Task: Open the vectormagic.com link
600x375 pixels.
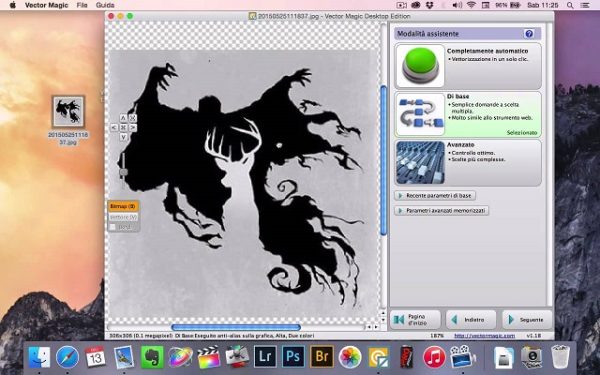Action: (x=484, y=336)
